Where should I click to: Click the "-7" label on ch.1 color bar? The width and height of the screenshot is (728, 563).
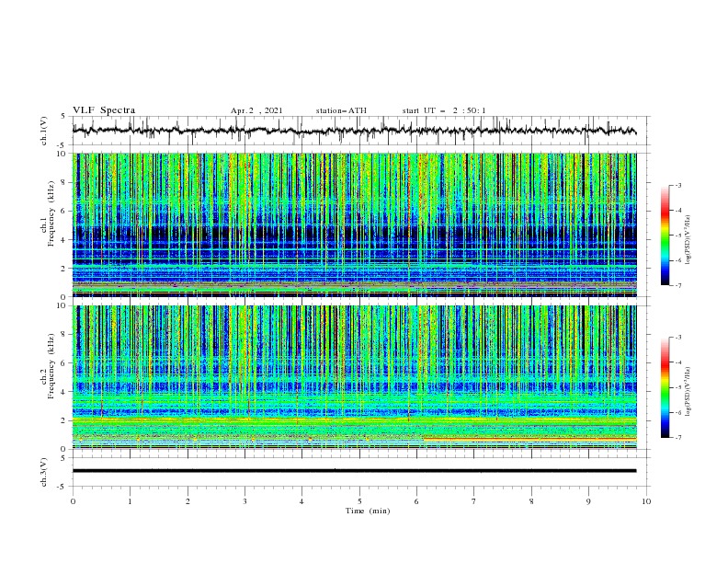[x=678, y=285]
